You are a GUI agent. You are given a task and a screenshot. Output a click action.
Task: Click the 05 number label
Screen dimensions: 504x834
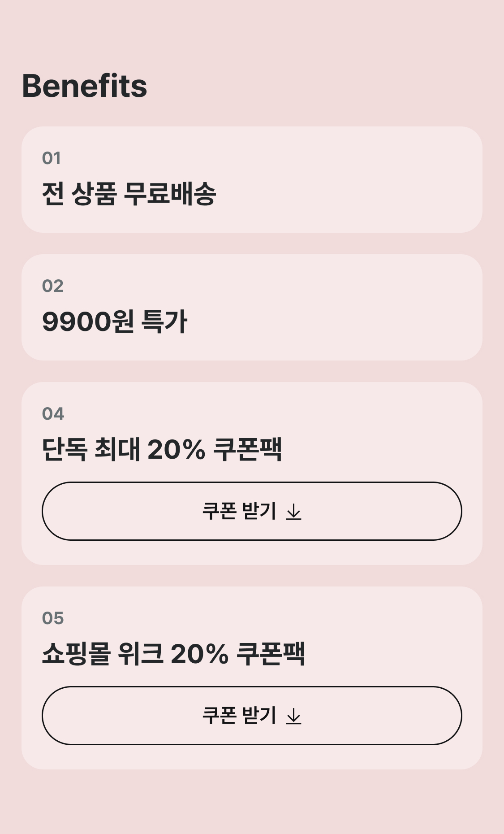[53, 618]
